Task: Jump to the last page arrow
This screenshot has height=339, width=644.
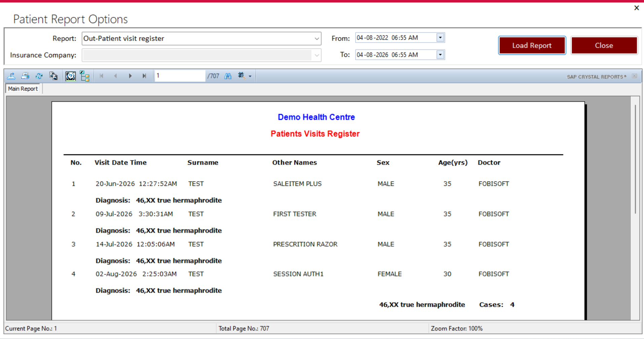Action: click(144, 76)
